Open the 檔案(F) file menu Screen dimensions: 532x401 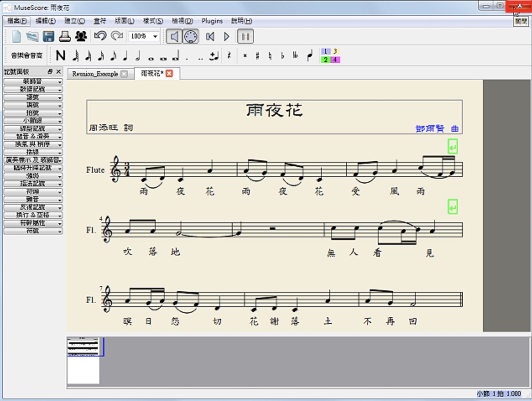point(17,21)
